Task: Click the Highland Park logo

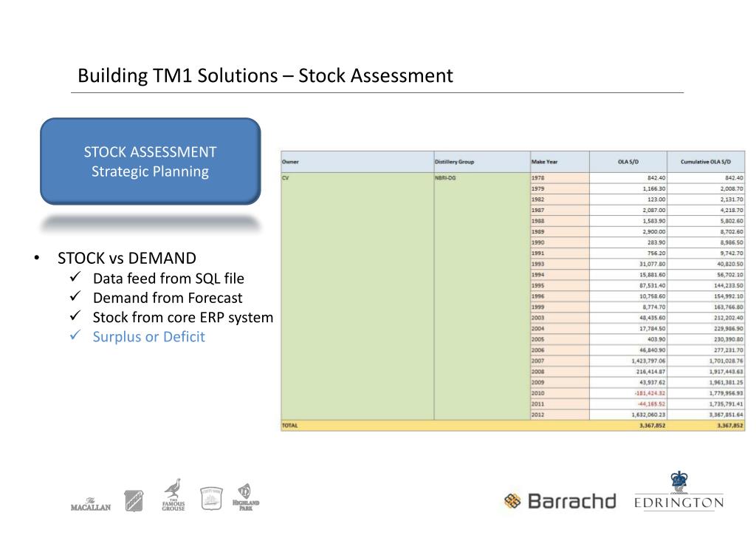Action: click(x=246, y=497)
